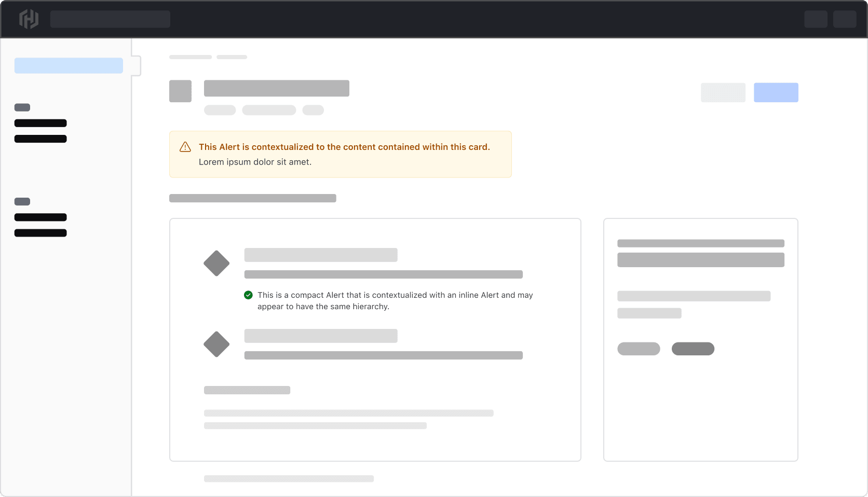Open the last black item in lower sidebar group
Viewport: 868px width, 497px height.
click(40, 233)
